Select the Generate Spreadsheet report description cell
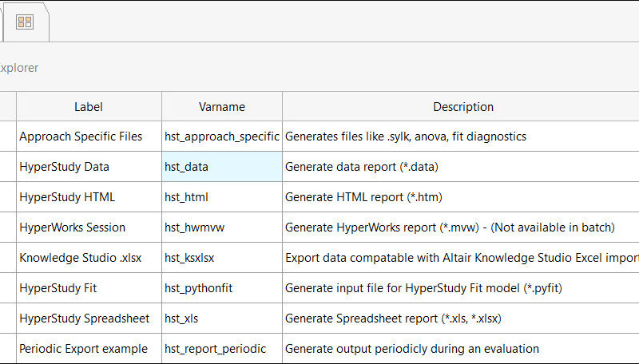The image size is (639, 364). coord(461,318)
